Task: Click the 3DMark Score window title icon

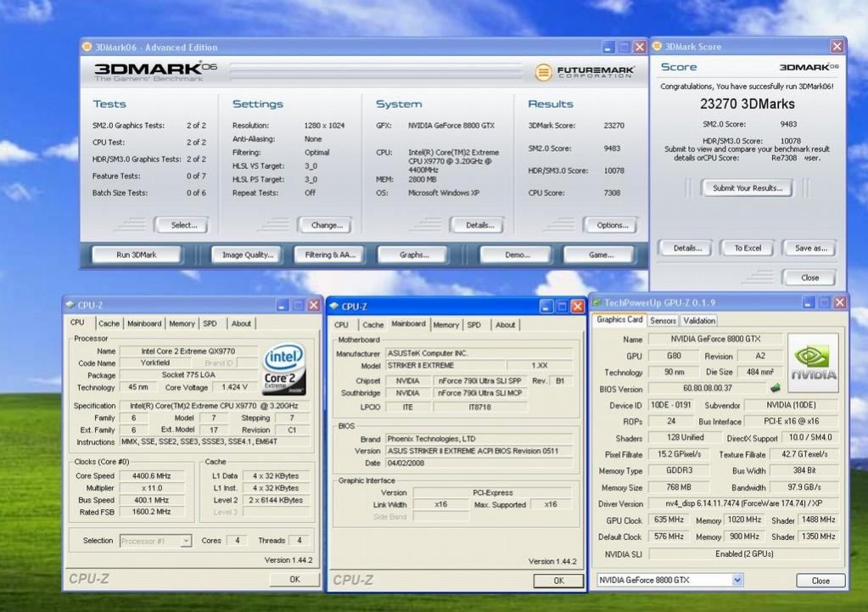Action: point(657,47)
